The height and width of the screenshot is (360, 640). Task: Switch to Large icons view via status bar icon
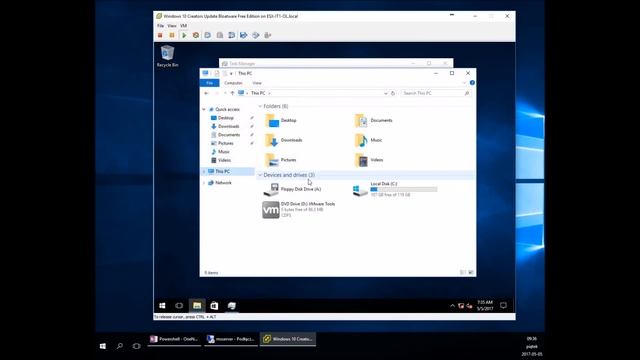point(471,273)
